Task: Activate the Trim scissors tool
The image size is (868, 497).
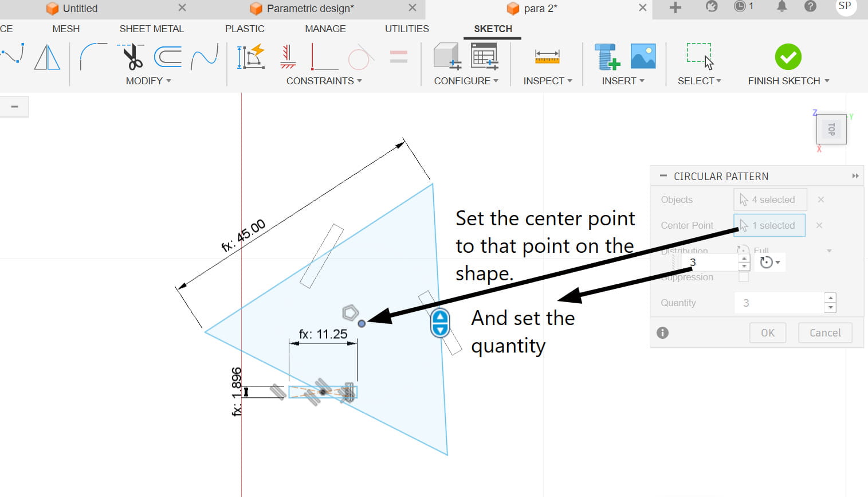Action: pos(132,57)
